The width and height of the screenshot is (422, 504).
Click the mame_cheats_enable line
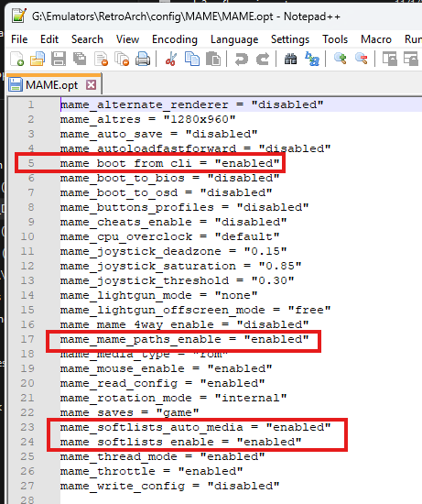tap(173, 222)
